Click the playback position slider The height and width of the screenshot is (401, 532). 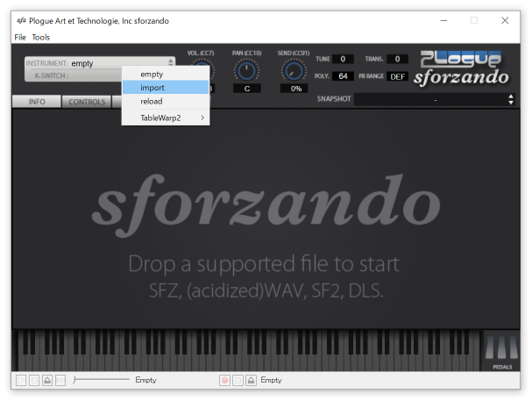pyautogui.click(x=102, y=380)
